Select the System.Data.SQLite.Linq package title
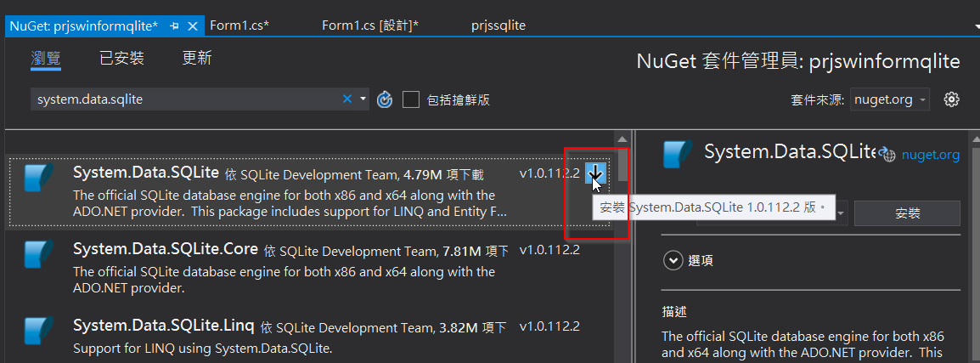 click(x=164, y=326)
